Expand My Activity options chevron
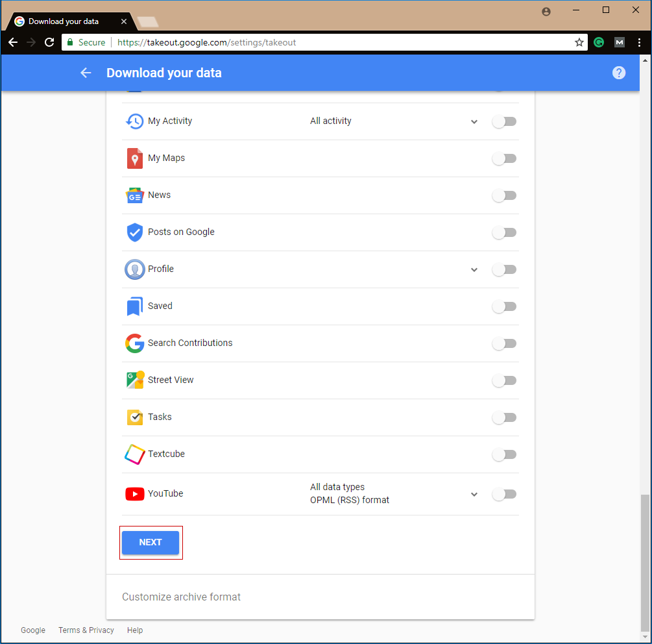This screenshot has width=652, height=644. [474, 122]
